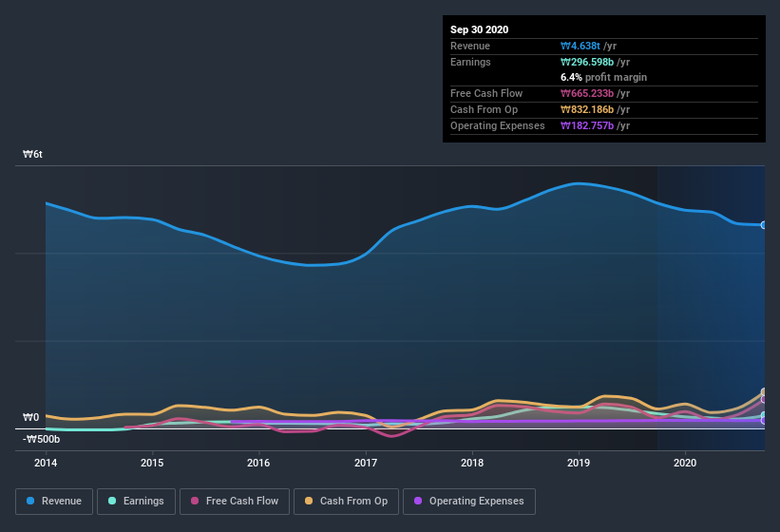Click the ₩6t y-axis label

click(32, 154)
